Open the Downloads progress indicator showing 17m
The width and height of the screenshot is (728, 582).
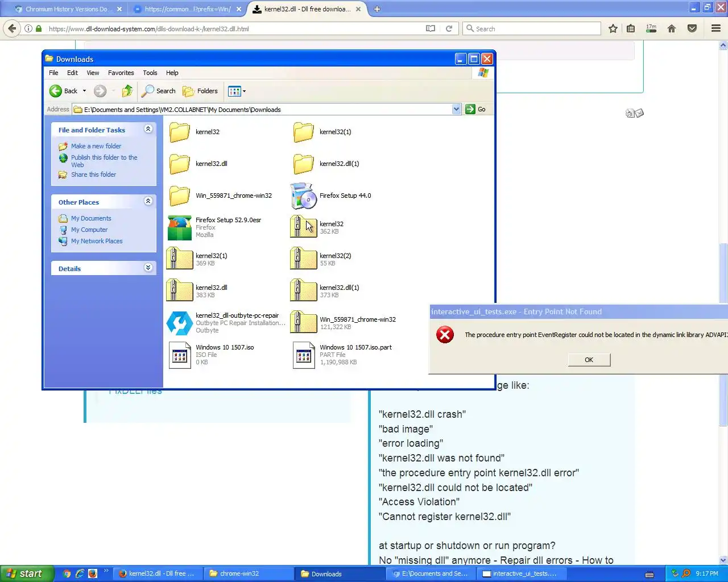click(x=651, y=28)
